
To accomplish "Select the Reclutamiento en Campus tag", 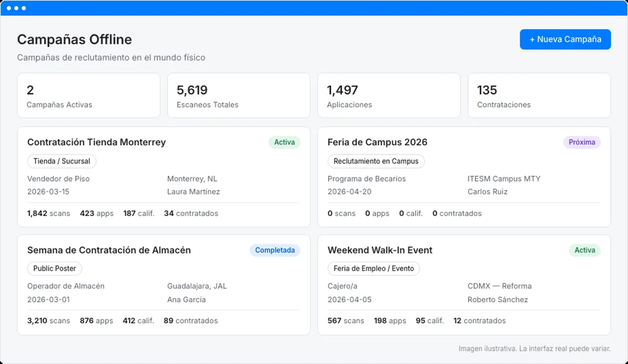I will click(376, 161).
